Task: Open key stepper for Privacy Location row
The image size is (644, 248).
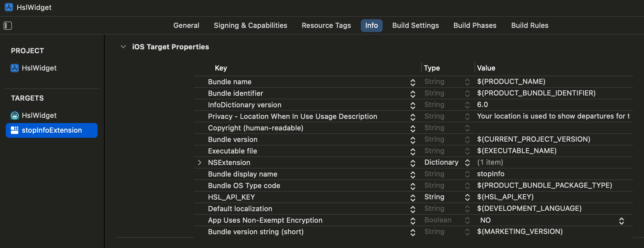Action: [x=413, y=117]
